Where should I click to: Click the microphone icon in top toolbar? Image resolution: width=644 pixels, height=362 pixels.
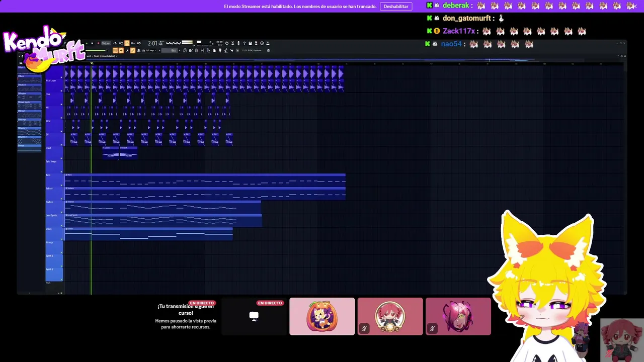[238, 43]
